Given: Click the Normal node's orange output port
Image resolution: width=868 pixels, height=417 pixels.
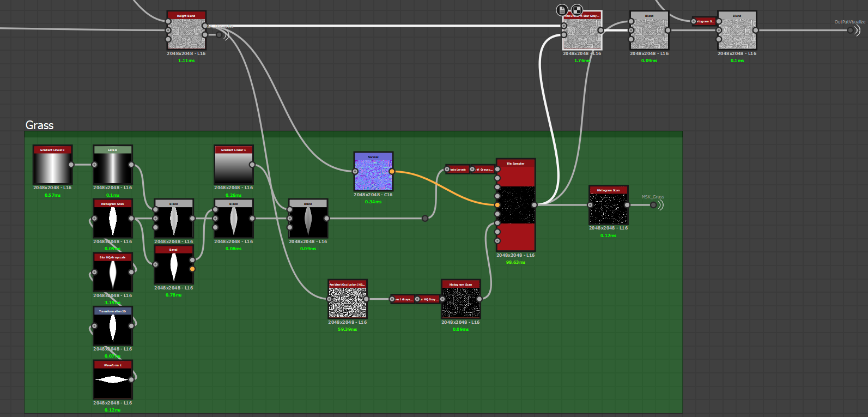Looking at the screenshot, I should (x=392, y=171).
